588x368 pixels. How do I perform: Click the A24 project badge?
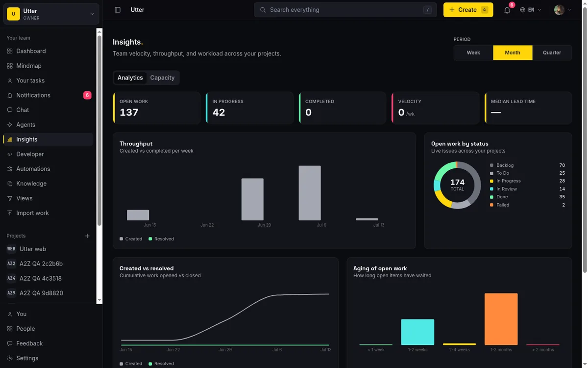click(x=11, y=278)
